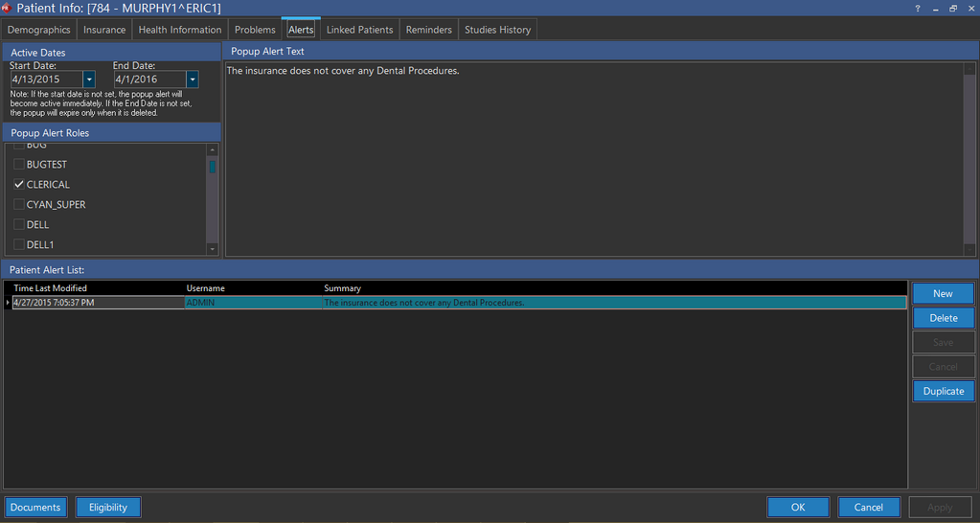This screenshot has width=980, height=523.
Task: Tick the DELL role checkbox
Action: click(x=19, y=224)
